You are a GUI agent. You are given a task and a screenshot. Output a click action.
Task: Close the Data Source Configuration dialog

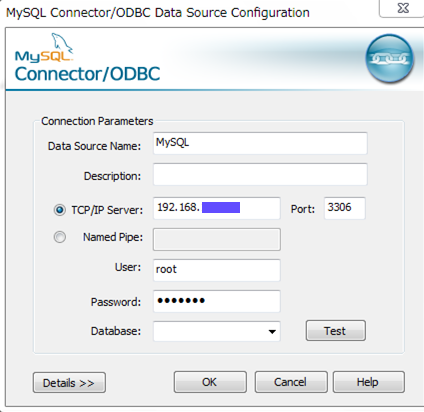pos(403,8)
